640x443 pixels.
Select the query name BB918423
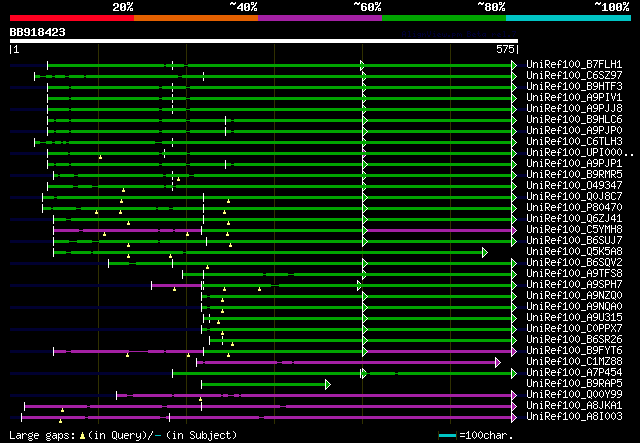click(x=38, y=32)
